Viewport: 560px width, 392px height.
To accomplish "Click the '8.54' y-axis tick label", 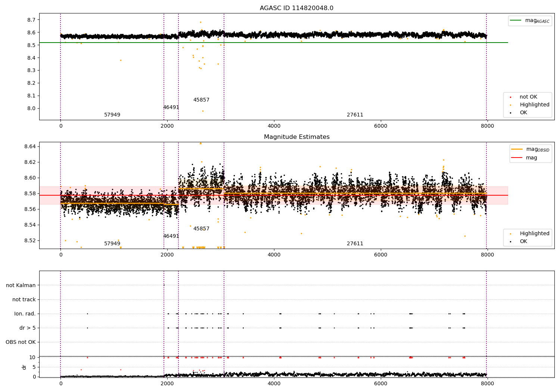I will point(30,225).
